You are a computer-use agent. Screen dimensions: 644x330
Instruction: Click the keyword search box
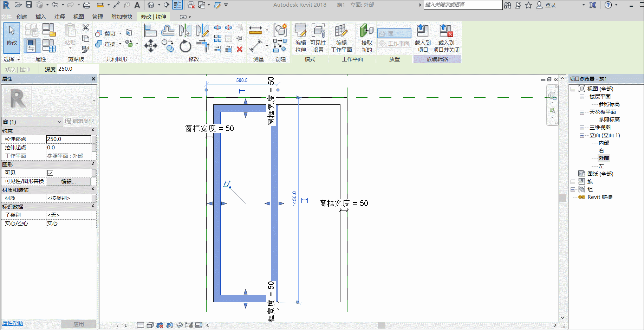[x=463, y=5]
